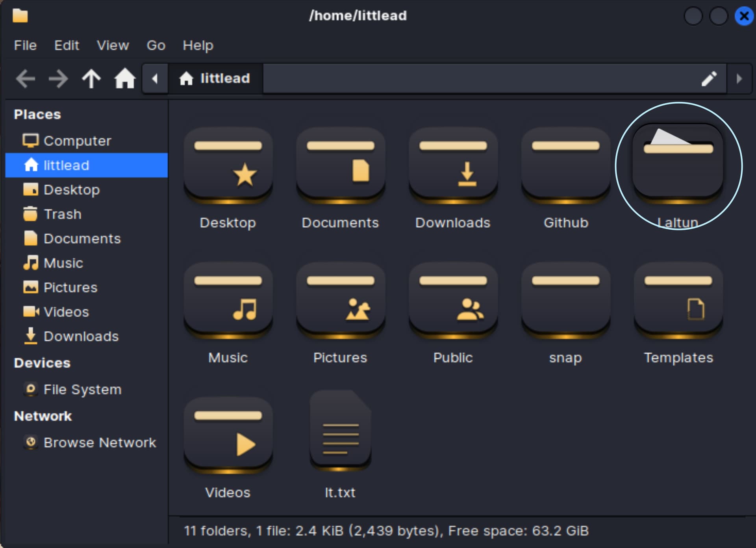Select Pictures in the Places sidebar

pyautogui.click(x=87, y=287)
